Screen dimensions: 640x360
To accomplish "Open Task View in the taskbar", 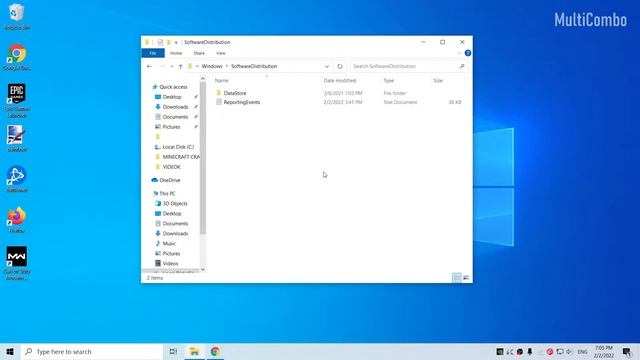I will (173, 351).
